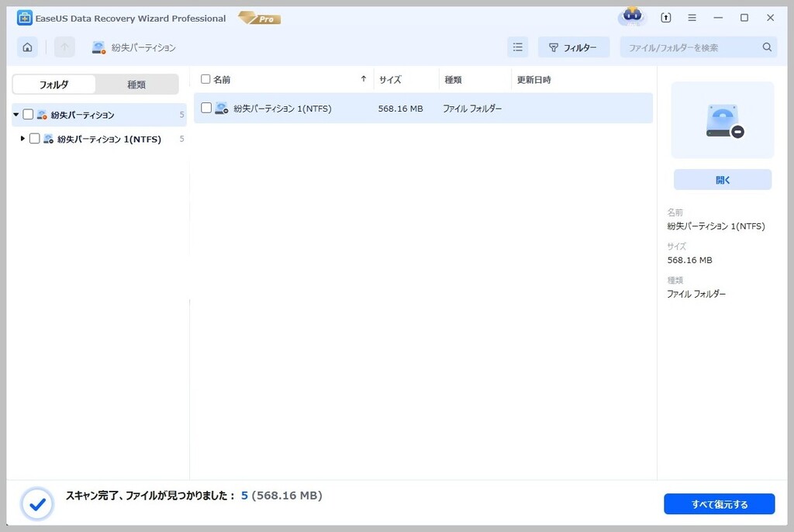
Task: Select the 紛失パーティション tree root label
Action: pyautogui.click(x=82, y=115)
